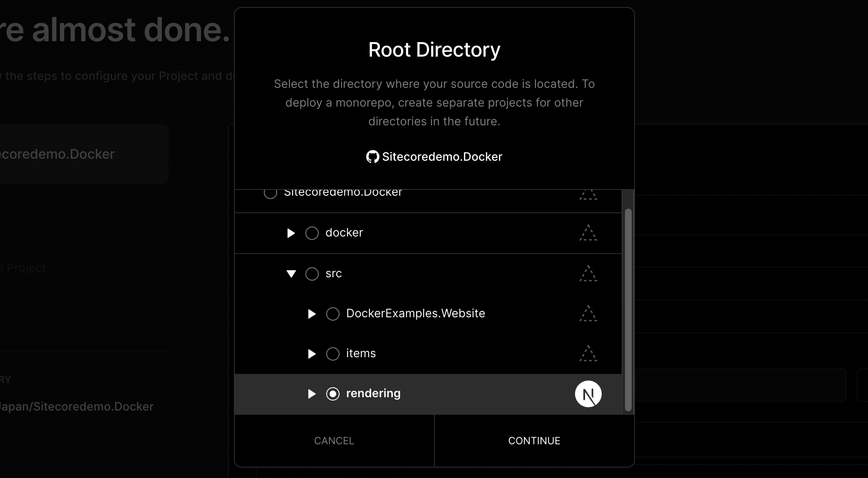Click the GitHub icon beside Sitecoredemo.Docker
The height and width of the screenshot is (478, 868).
click(x=372, y=157)
